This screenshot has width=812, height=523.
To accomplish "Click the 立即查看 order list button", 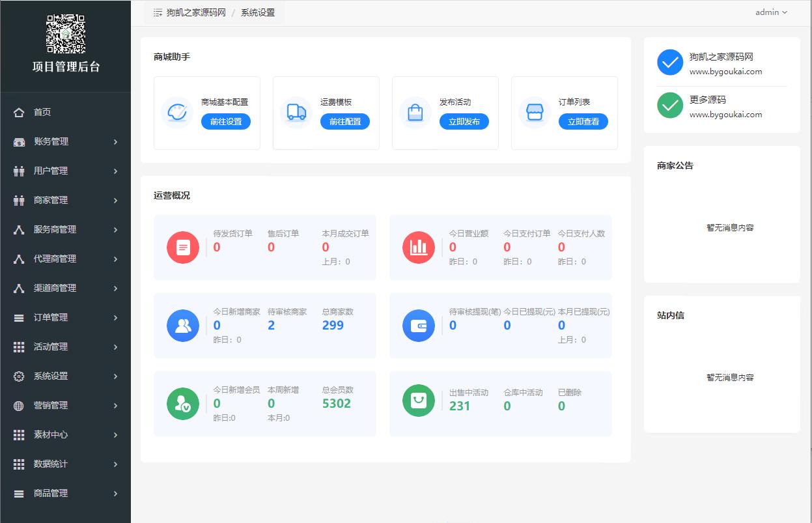I will [x=583, y=122].
